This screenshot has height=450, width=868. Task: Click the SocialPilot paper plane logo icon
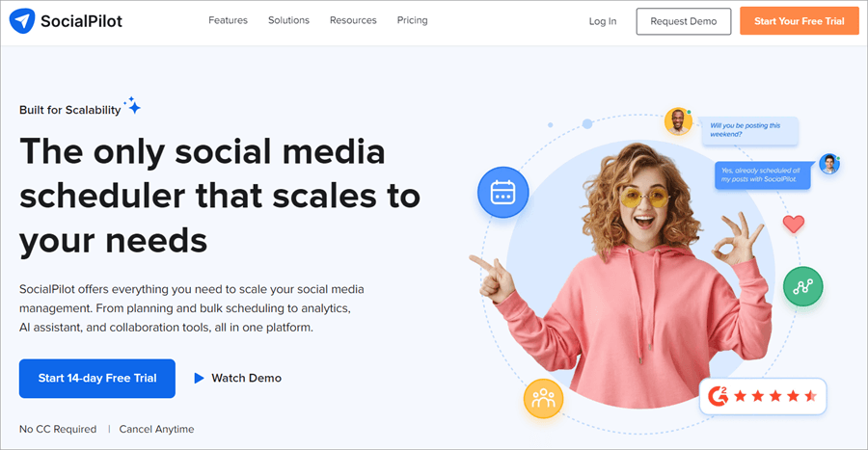point(22,21)
